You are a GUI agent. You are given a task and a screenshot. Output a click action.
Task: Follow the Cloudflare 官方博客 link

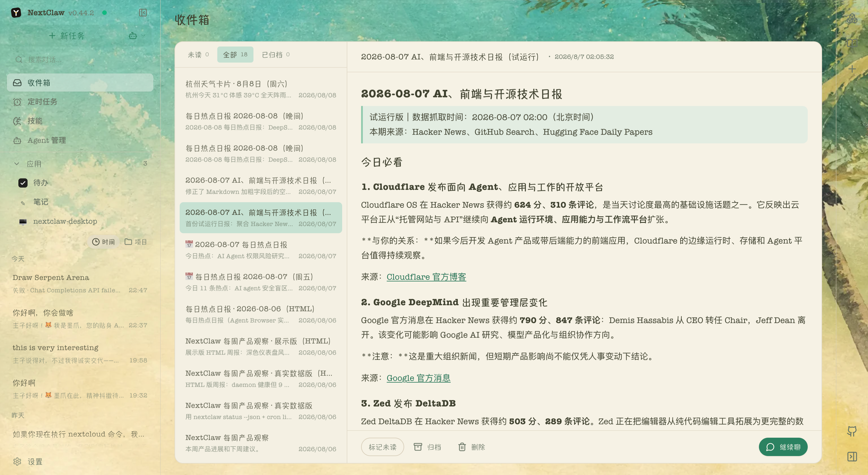coord(426,277)
